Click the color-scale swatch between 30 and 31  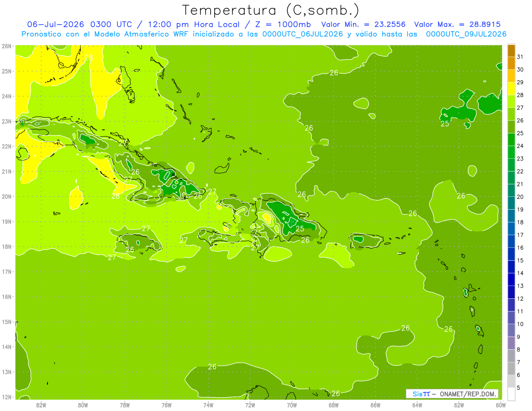point(511,63)
